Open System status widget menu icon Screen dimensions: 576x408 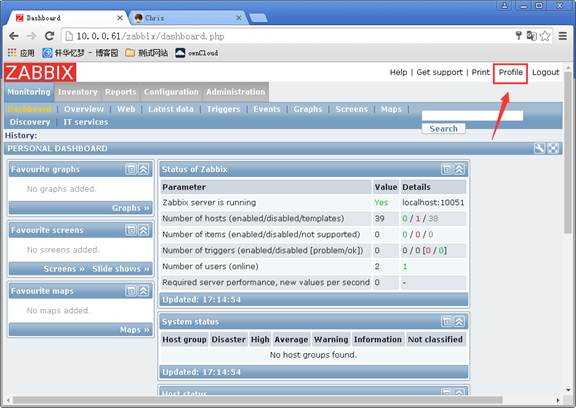tap(447, 322)
